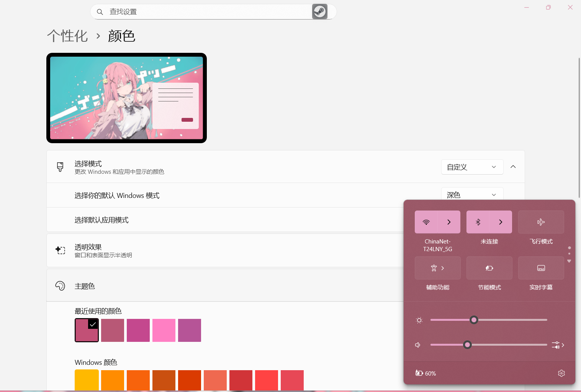581x392 pixels.
Task: Click the battery icon showing 60%
Action: (419, 373)
